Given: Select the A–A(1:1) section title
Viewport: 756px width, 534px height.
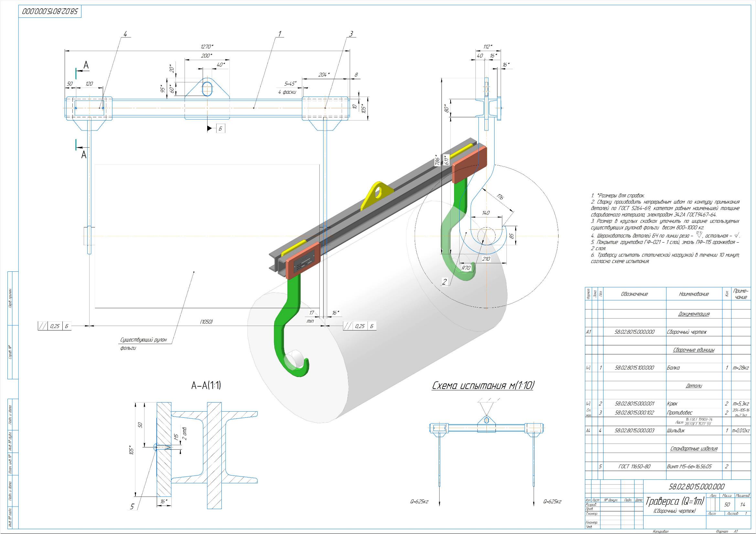Looking at the screenshot, I should (206, 385).
